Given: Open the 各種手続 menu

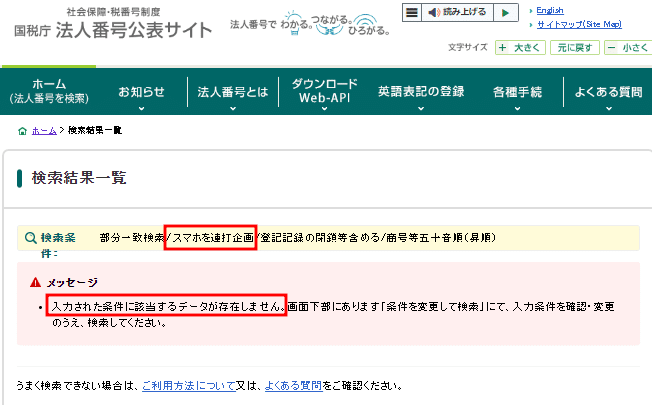Looking at the screenshot, I should pyautogui.click(x=517, y=97).
